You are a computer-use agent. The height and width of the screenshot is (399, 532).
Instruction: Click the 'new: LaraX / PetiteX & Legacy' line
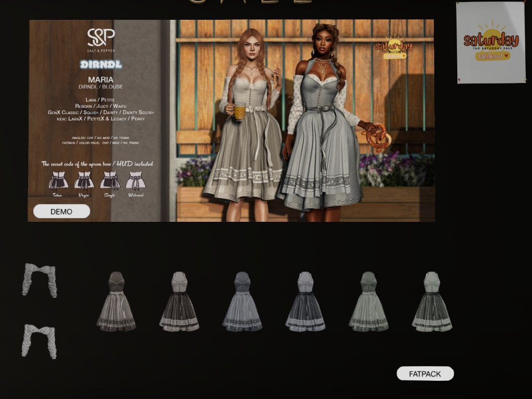click(x=101, y=119)
